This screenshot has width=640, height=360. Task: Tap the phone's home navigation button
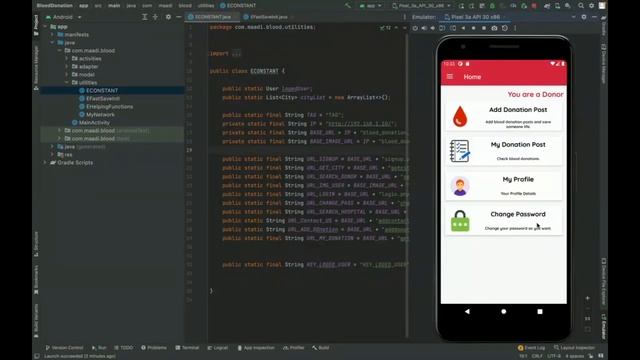504,311
